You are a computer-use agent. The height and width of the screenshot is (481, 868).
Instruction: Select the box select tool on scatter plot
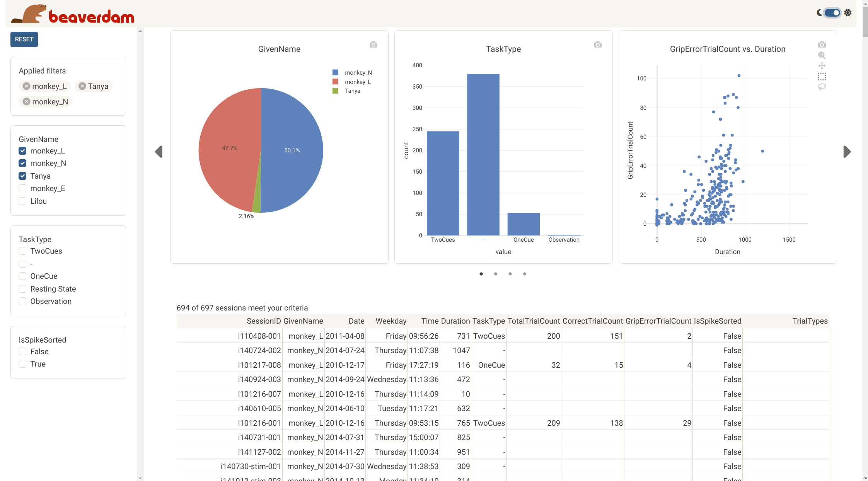point(822,77)
